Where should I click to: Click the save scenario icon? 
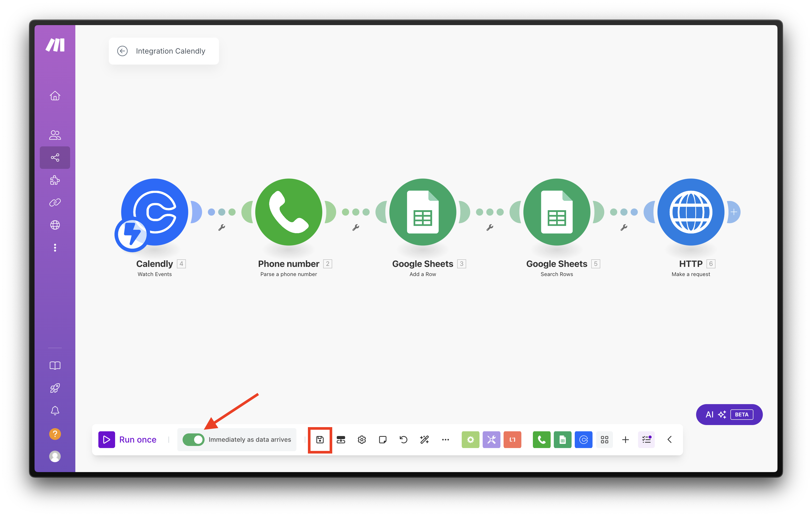(x=320, y=439)
